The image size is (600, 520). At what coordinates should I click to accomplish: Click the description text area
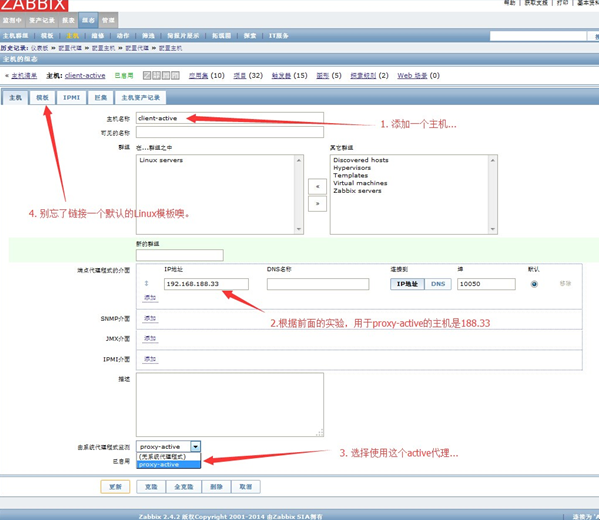(230, 405)
